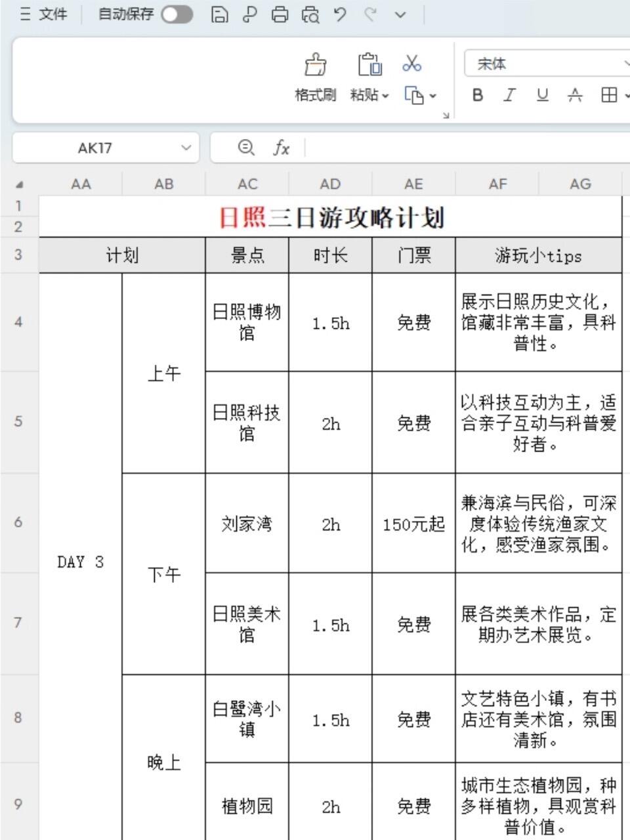
Task: Select row 3 header
Action: 18,255
